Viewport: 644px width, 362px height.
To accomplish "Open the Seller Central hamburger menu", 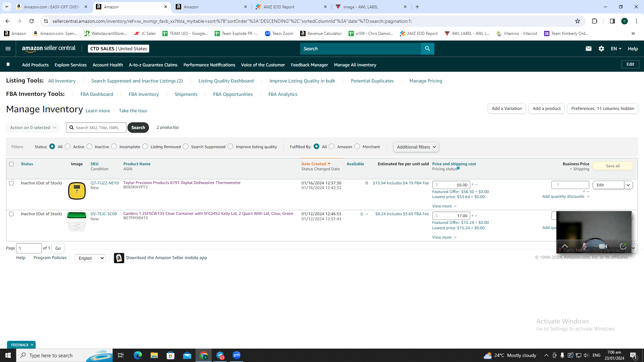I will pyautogui.click(x=8, y=49).
